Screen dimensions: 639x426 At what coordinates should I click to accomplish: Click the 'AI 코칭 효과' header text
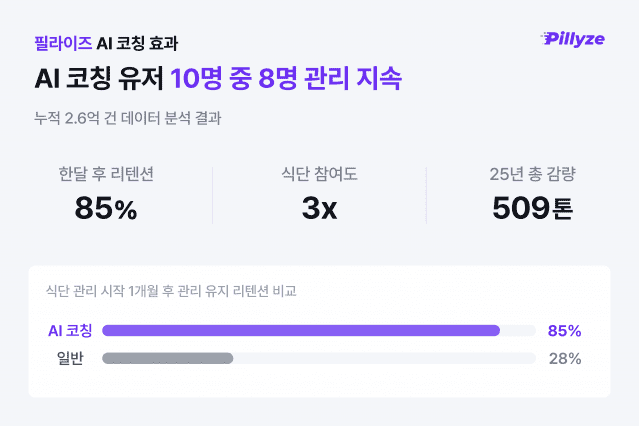(138, 43)
